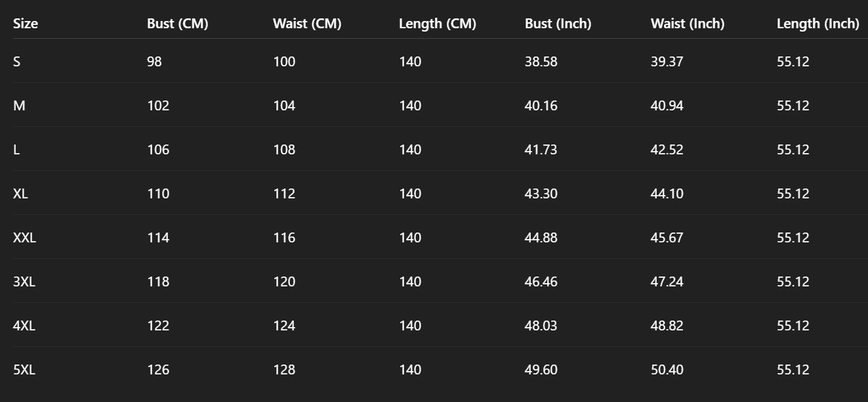Select the Bust (CM) column header
The width and height of the screenshot is (868, 402).
click(x=177, y=24)
